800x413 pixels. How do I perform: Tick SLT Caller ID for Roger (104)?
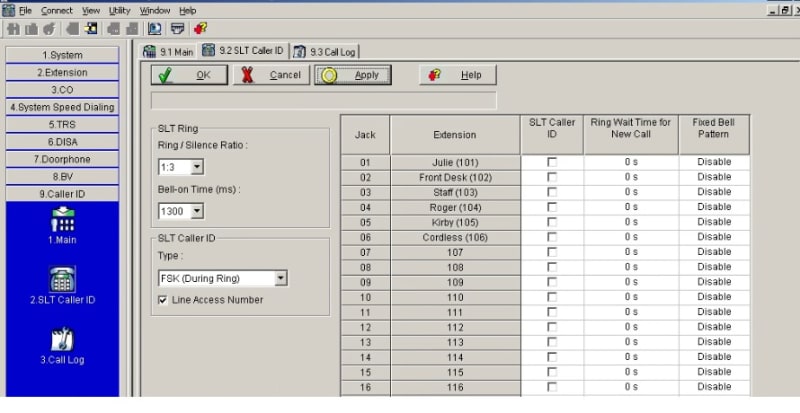(552, 207)
